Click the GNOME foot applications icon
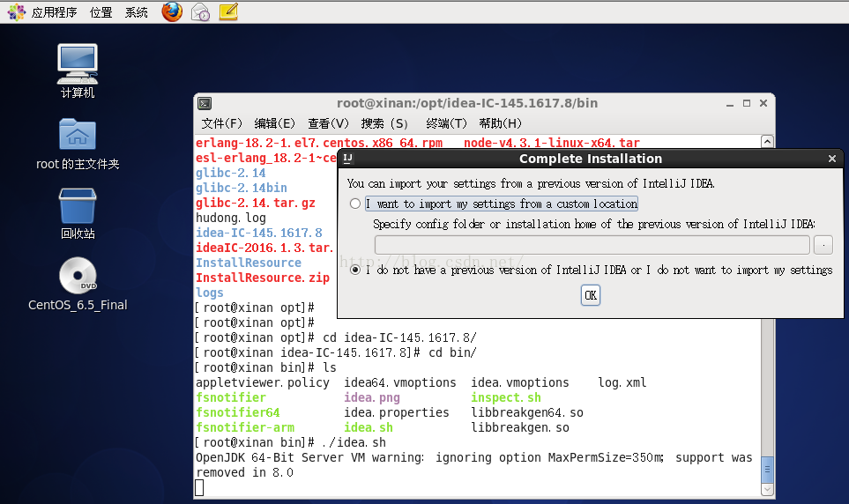Screen dimensions: 849x504 click(x=16, y=12)
